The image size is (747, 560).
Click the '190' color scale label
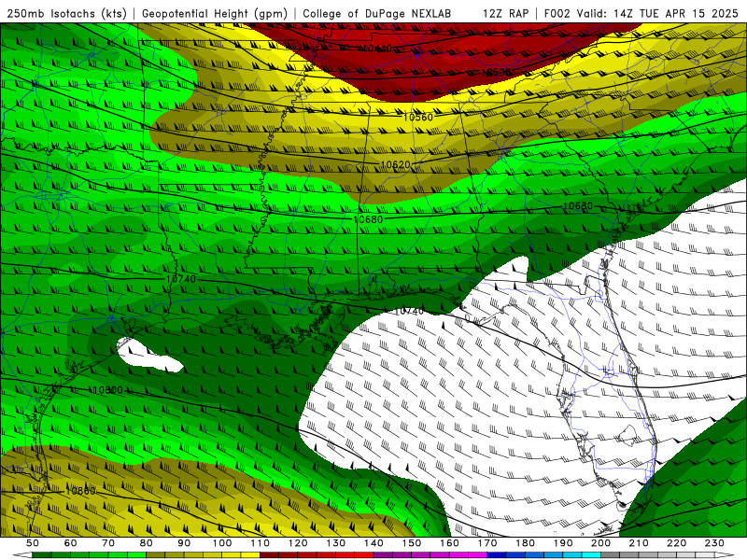click(x=563, y=543)
